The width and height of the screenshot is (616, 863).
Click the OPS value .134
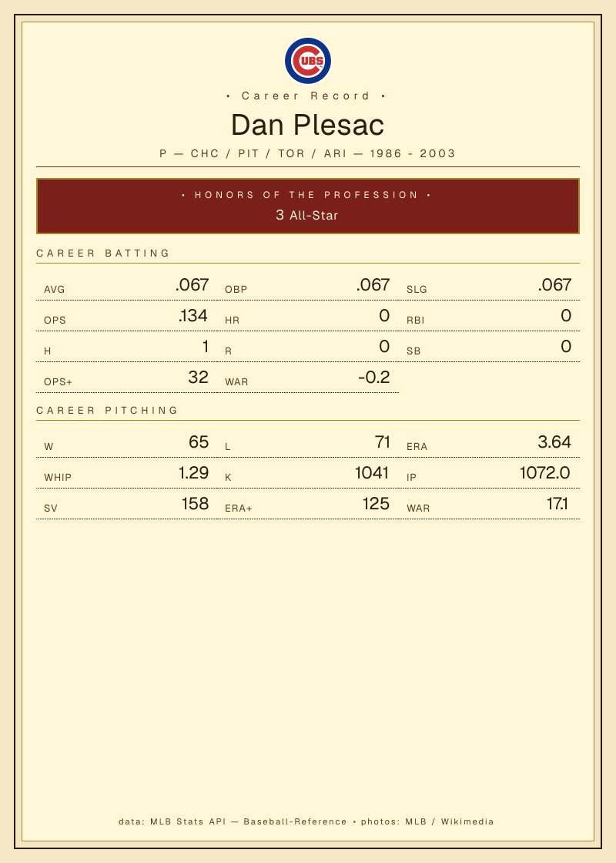(x=193, y=315)
